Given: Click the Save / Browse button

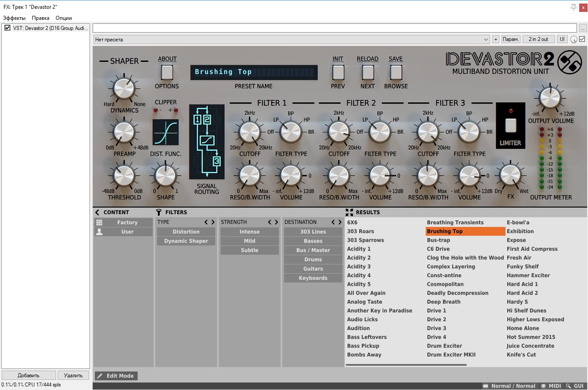Looking at the screenshot, I should pyautogui.click(x=396, y=72).
